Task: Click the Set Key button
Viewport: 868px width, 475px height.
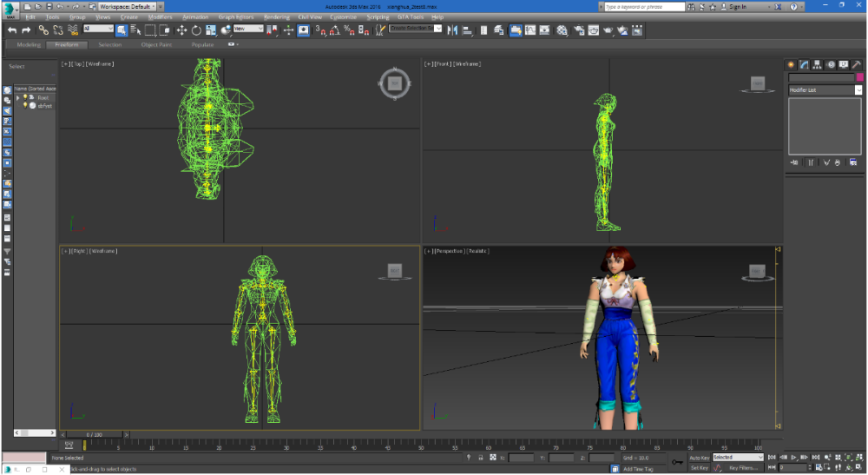Action: pos(699,467)
